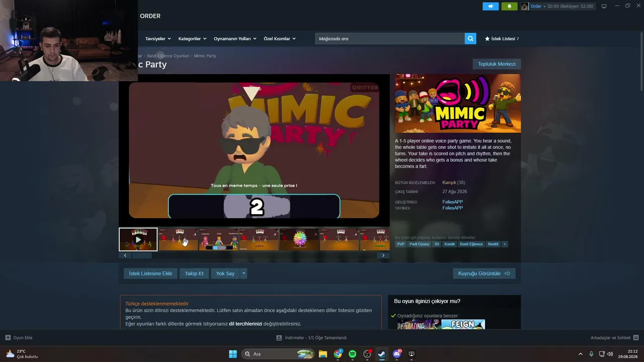
Task: Open Discord from the taskbar
Action: click(x=397, y=354)
